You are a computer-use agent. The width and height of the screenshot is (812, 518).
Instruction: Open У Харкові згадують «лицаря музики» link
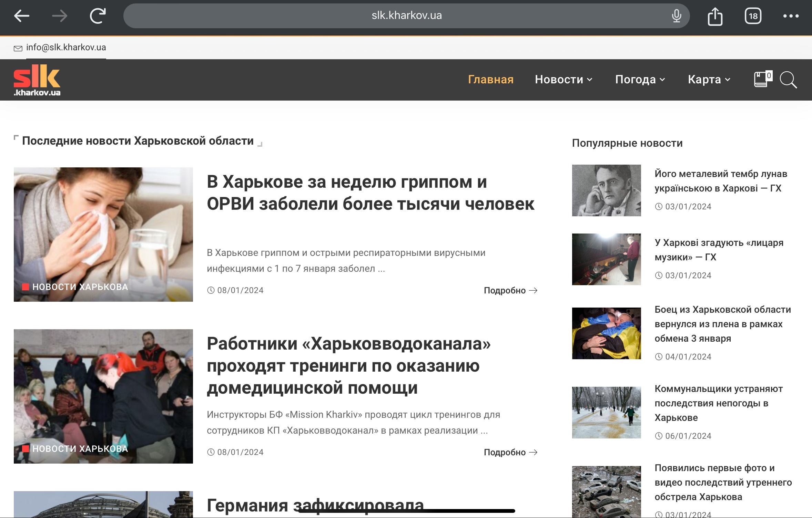(x=719, y=250)
